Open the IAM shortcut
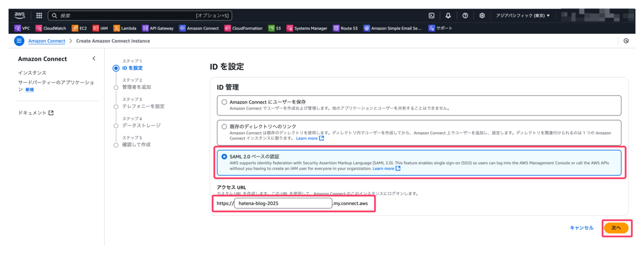 coord(100,28)
